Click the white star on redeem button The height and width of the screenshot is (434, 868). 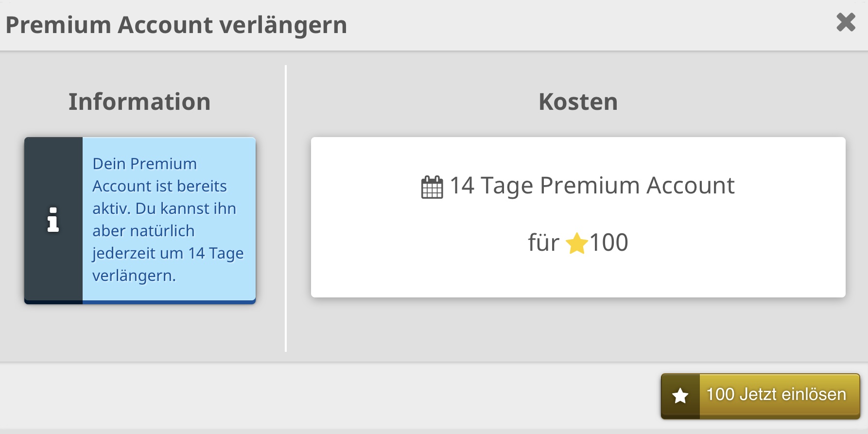coord(680,396)
